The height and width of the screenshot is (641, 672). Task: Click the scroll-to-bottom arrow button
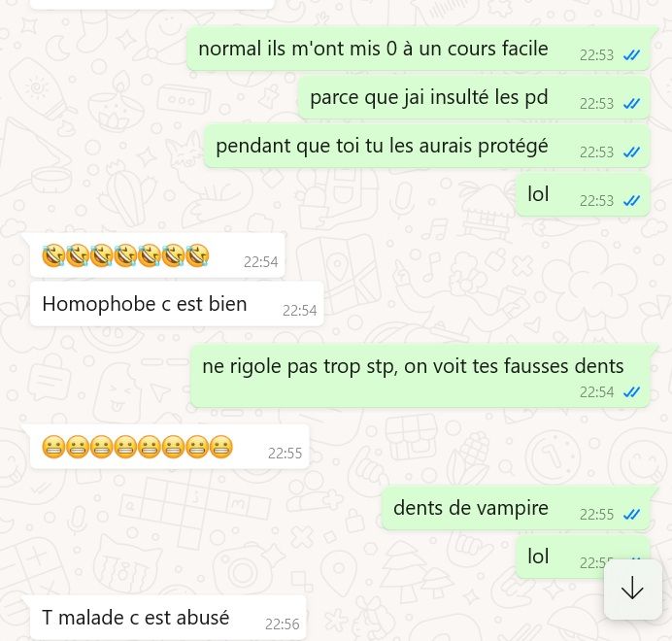pyautogui.click(x=632, y=589)
